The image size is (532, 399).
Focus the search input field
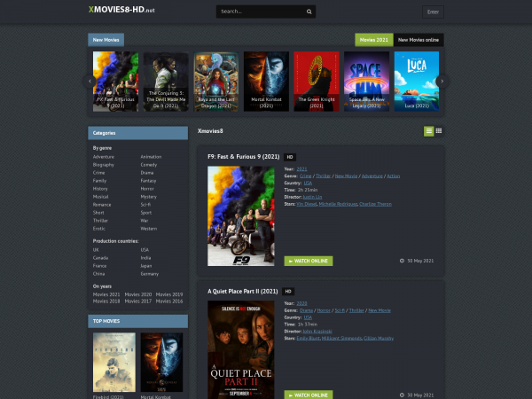260,12
